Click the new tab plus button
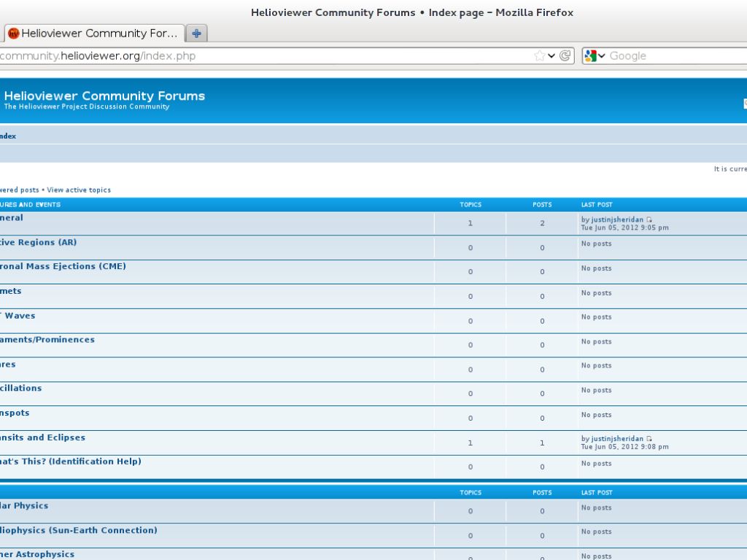Screen dimensions: 747x560 [196, 33]
